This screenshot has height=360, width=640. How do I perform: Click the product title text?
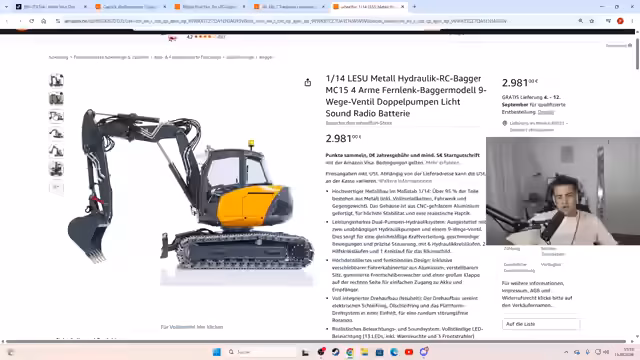pyautogui.click(x=406, y=96)
